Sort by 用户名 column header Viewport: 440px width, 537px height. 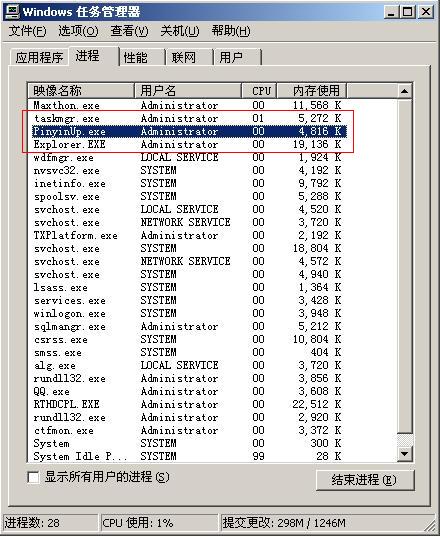coord(188,91)
